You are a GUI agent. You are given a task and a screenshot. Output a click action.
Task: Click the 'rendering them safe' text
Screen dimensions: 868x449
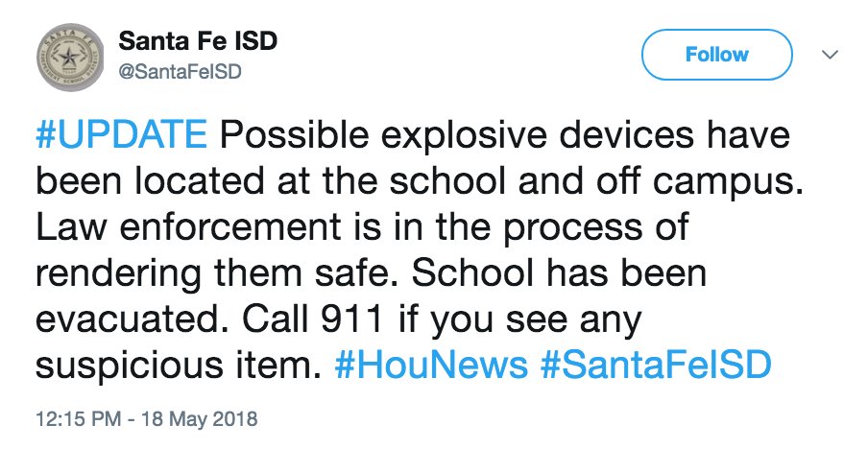(218, 273)
